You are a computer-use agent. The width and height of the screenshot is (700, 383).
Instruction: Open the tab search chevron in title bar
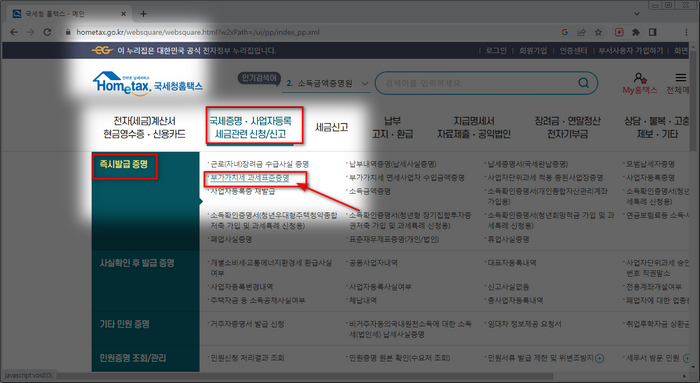pyautogui.click(x=637, y=14)
